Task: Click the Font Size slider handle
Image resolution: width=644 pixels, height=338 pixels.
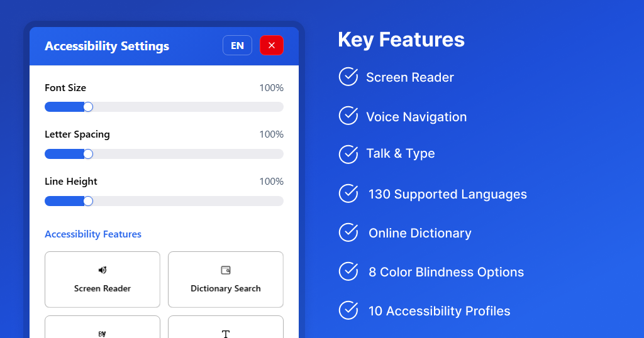Action: tap(88, 107)
